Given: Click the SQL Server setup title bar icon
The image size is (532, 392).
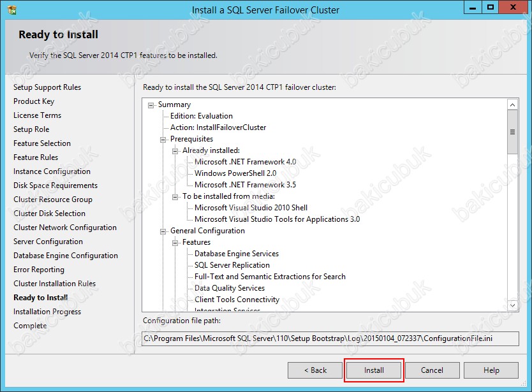Looking at the screenshot, I should [x=12, y=10].
